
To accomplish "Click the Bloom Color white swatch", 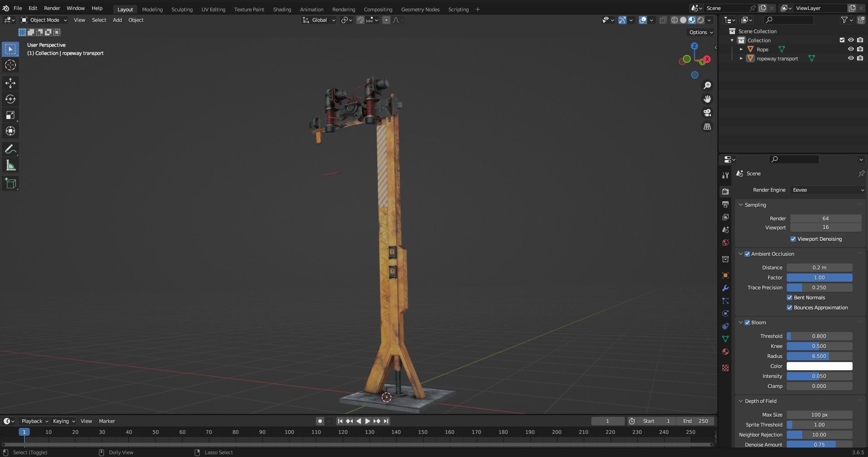I will tap(819, 366).
